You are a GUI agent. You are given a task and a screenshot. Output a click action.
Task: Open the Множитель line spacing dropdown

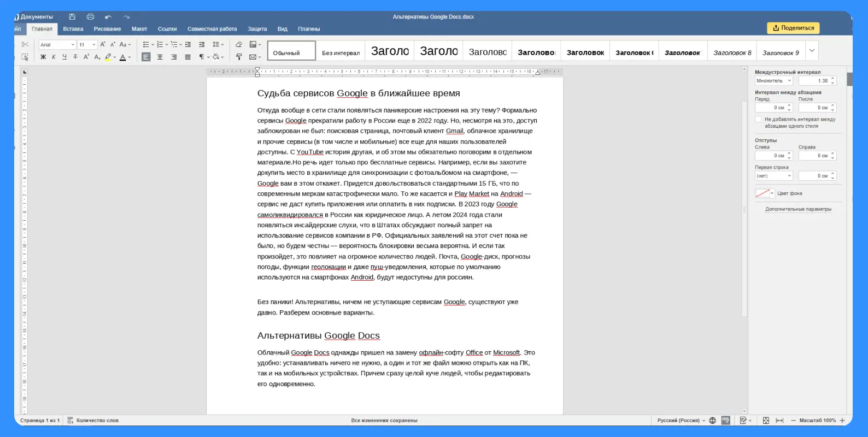774,80
